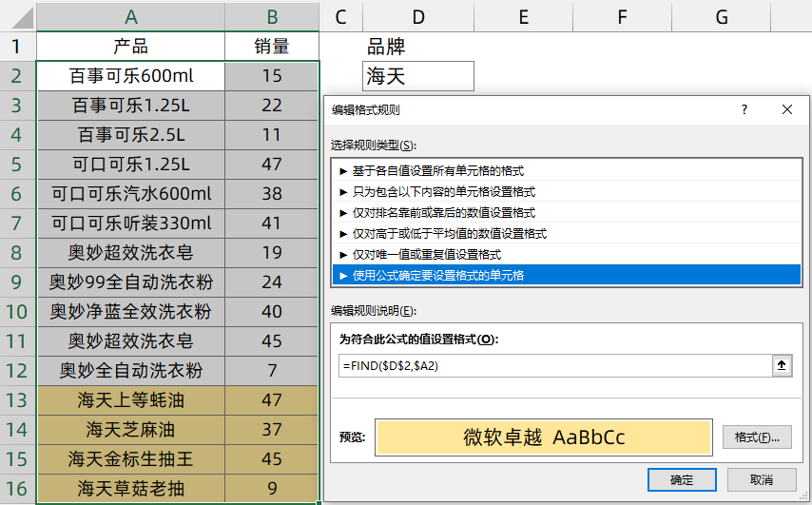Select sales value 22 in row 3
Screen dimensions: 812x505
click(272, 106)
